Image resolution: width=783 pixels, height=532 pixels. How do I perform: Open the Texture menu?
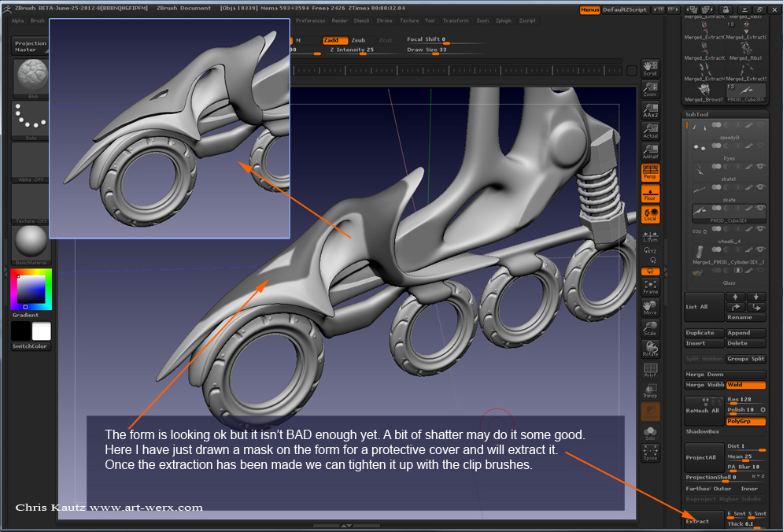point(409,21)
